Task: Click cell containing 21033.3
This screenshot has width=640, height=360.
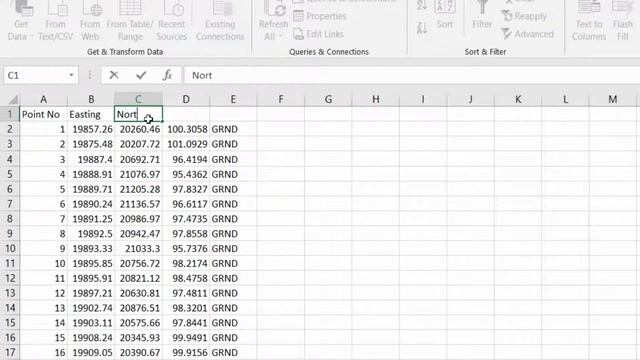Action: point(138,249)
